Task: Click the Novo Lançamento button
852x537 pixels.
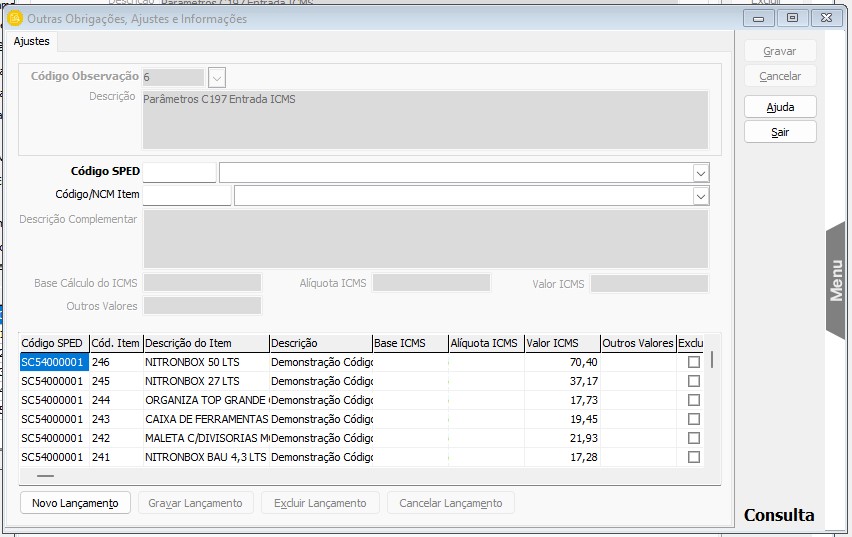Action: [75, 503]
